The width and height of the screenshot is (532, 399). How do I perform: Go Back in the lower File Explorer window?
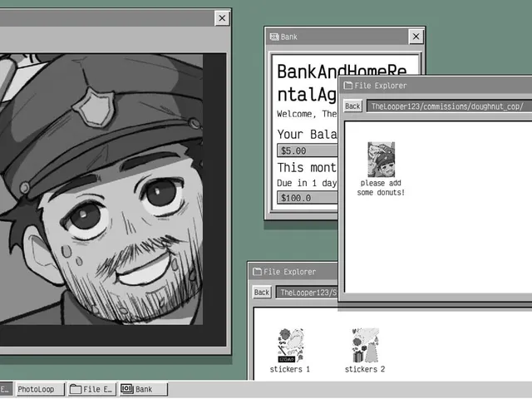[262, 292]
